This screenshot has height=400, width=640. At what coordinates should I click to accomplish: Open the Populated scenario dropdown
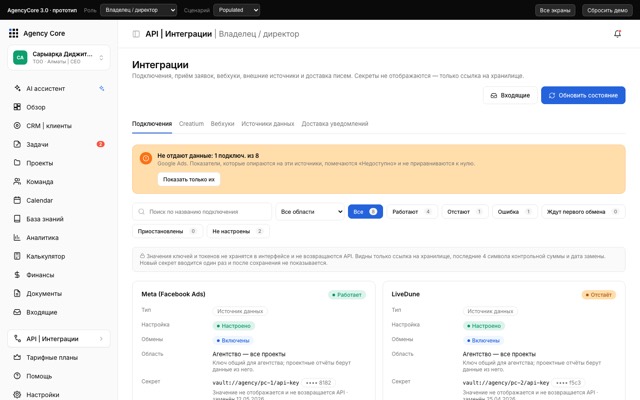236,10
